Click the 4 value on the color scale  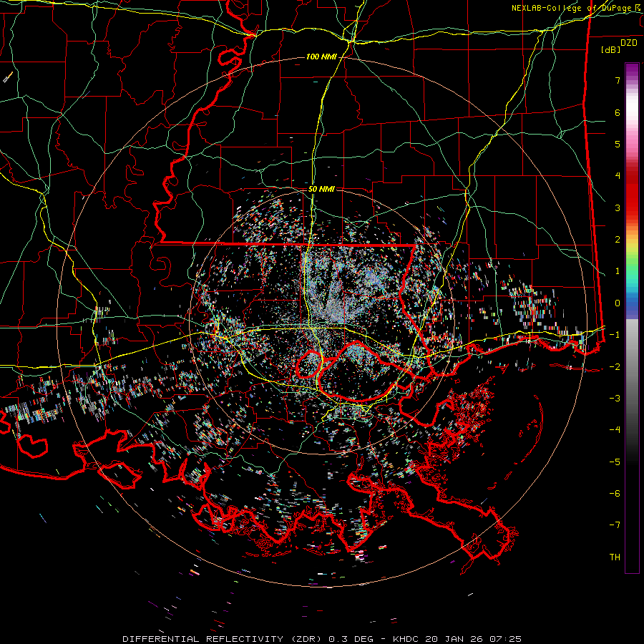pos(618,176)
